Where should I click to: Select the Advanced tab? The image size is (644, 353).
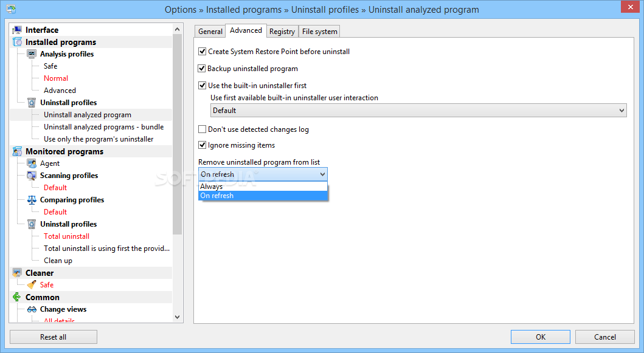246,30
